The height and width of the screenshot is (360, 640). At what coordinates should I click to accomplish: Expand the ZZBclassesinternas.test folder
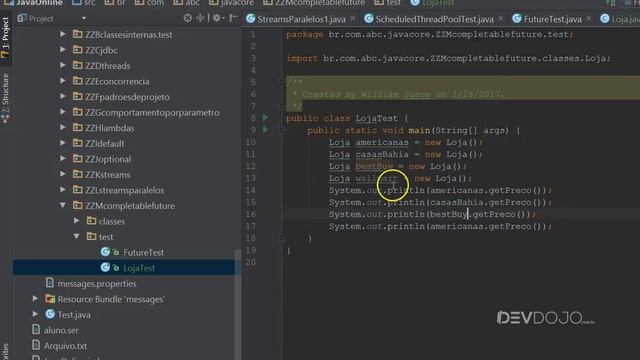[x=63, y=34]
